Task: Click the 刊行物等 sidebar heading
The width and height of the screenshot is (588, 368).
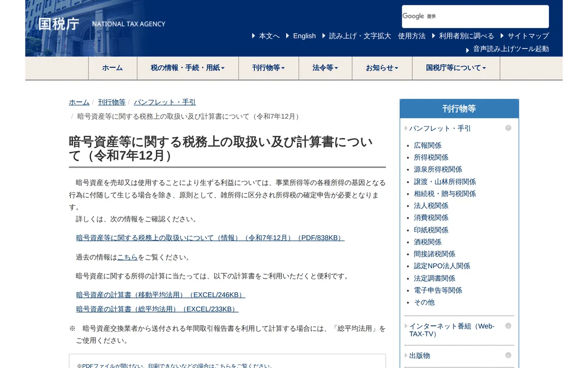Action: (x=459, y=108)
